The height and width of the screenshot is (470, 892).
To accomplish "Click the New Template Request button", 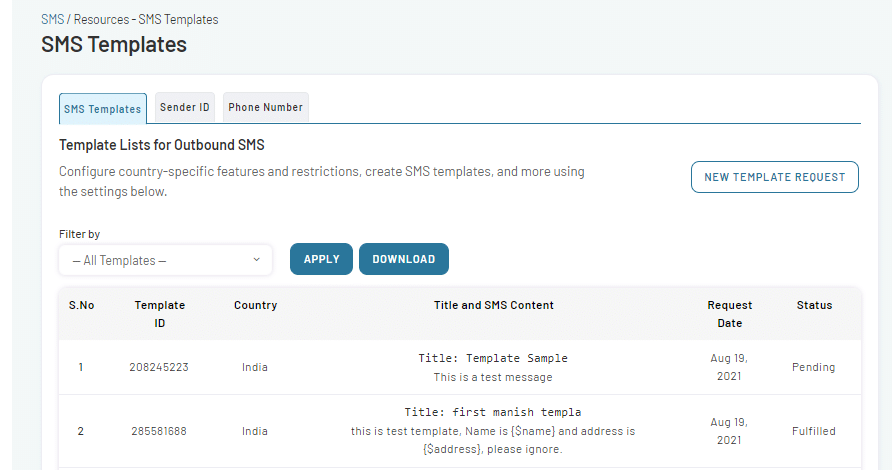I will pyautogui.click(x=774, y=177).
